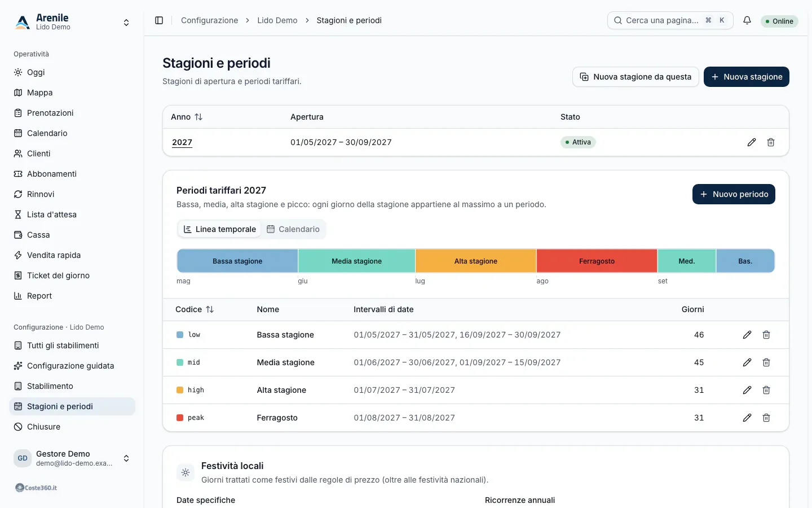
Task: Edit the Bassa stagione period row
Action: 747,335
